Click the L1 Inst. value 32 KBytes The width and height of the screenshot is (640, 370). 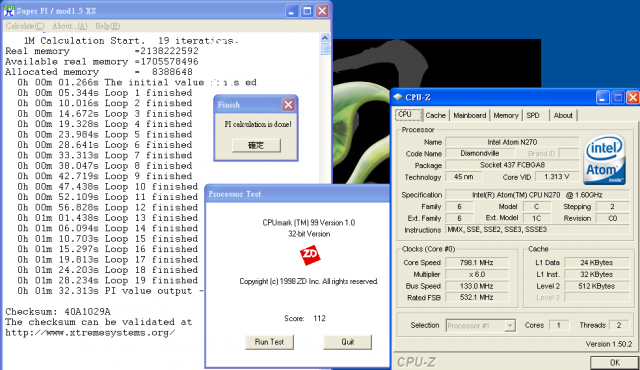(596, 274)
